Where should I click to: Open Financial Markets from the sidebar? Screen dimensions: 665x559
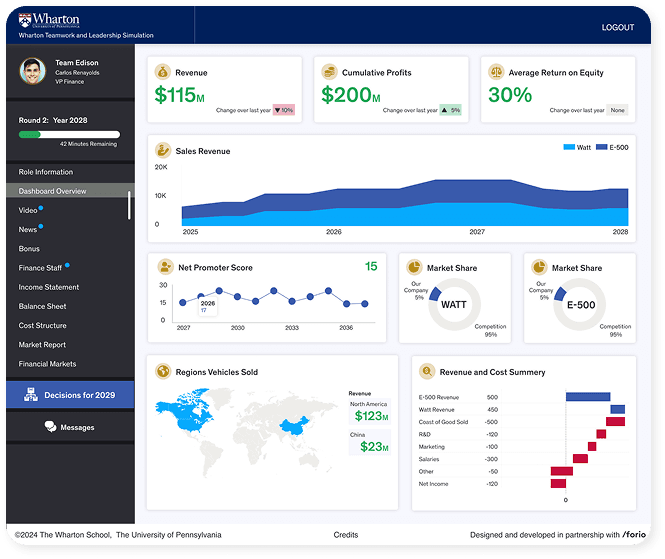(47, 364)
